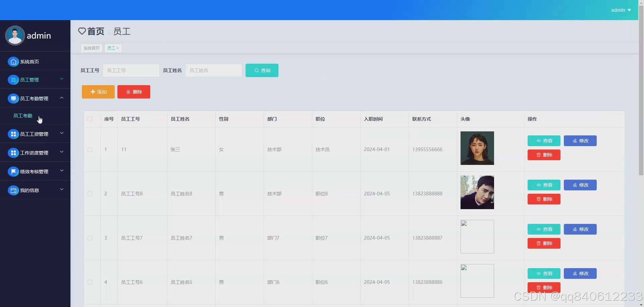The width and height of the screenshot is (644, 307).
Task: Click 员工姓名8's avatar photo thumbnail
Action: pos(477,192)
